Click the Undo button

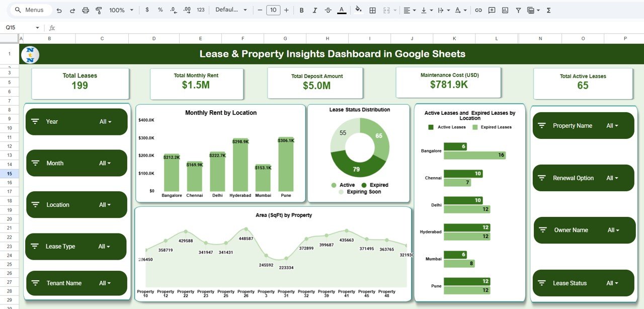point(59,10)
